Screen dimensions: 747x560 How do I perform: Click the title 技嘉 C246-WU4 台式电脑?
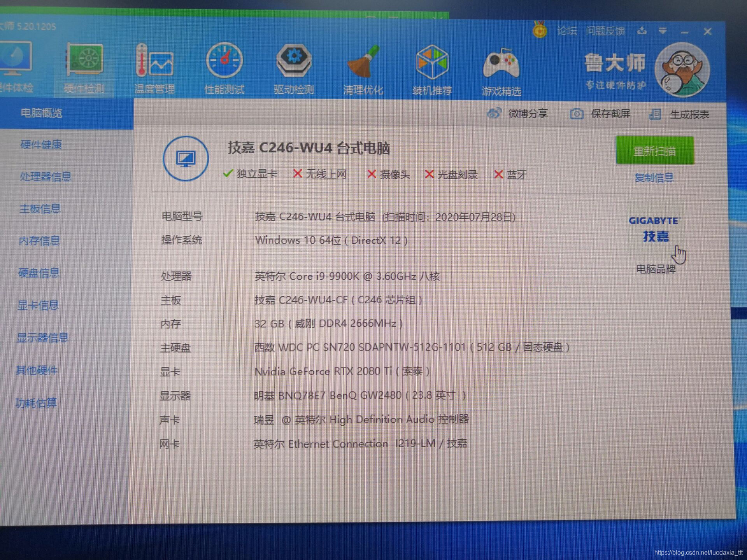309,148
